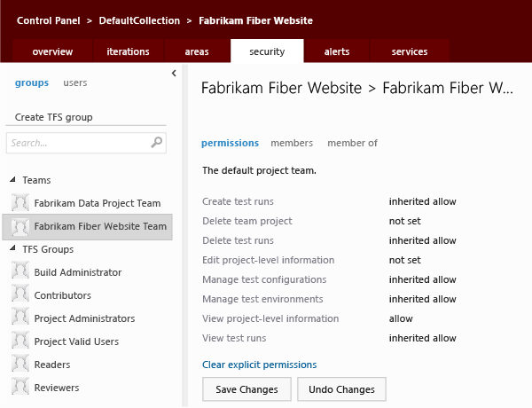This screenshot has width=532, height=408.
Task: Go to DefaultCollection breadcrumb
Action: (139, 20)
